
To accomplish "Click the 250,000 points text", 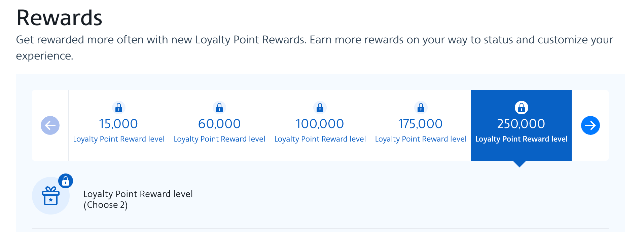I will 521,123.
